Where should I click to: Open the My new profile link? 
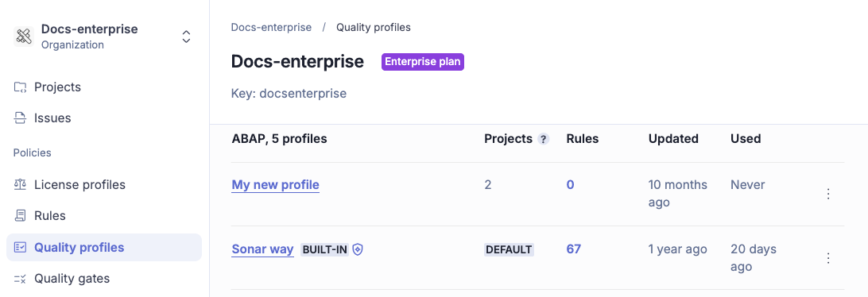click(x=275, y=185)
